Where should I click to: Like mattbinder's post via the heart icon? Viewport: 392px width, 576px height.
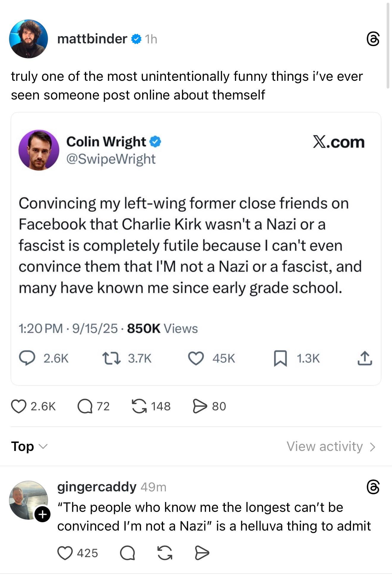tap(19, 406)
